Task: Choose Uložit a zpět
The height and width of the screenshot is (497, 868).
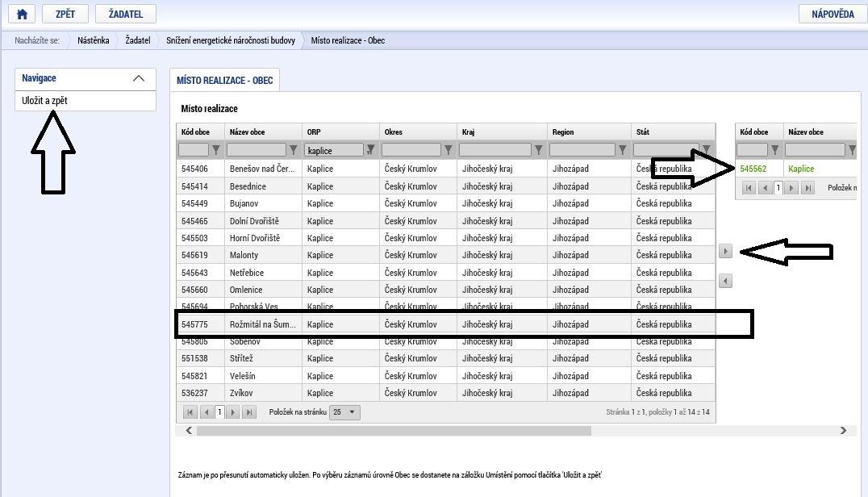Action: point(45,101)
